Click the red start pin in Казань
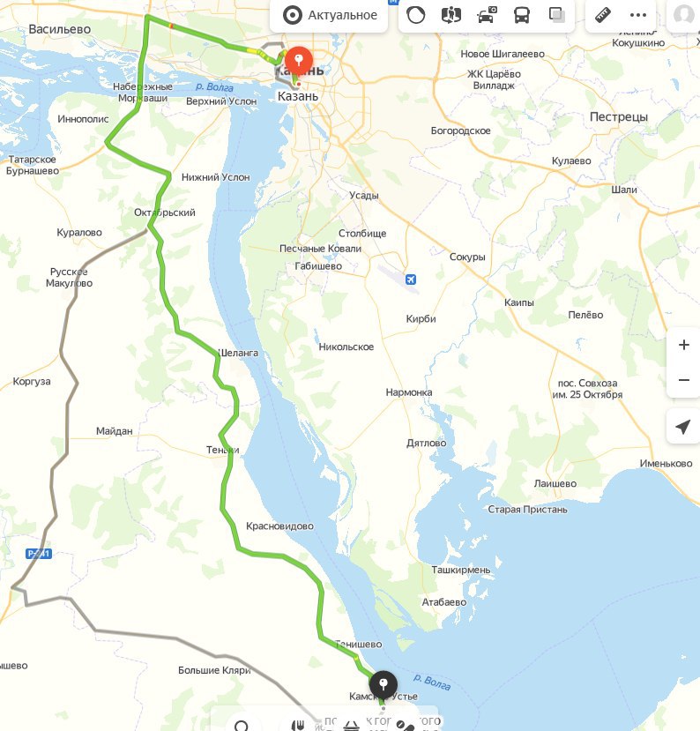This screenshot has width=700, height=731. click(299, 62)
